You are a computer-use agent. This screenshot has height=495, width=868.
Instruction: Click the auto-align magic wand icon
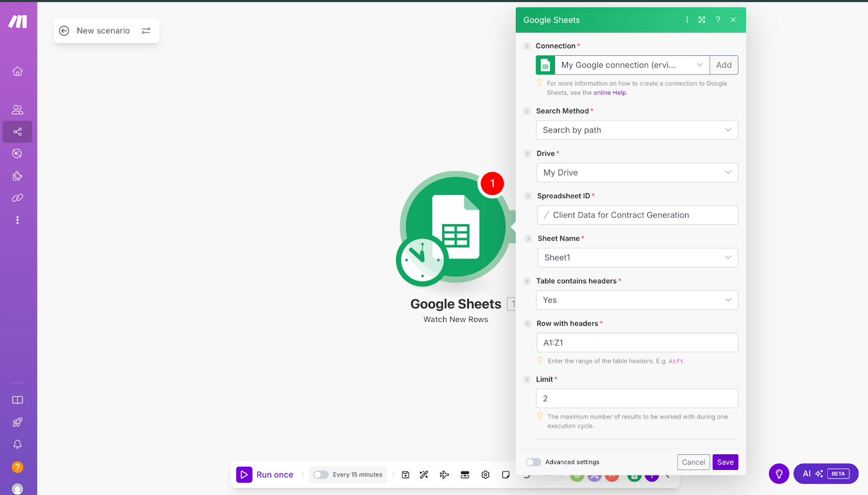coord(424,475)
